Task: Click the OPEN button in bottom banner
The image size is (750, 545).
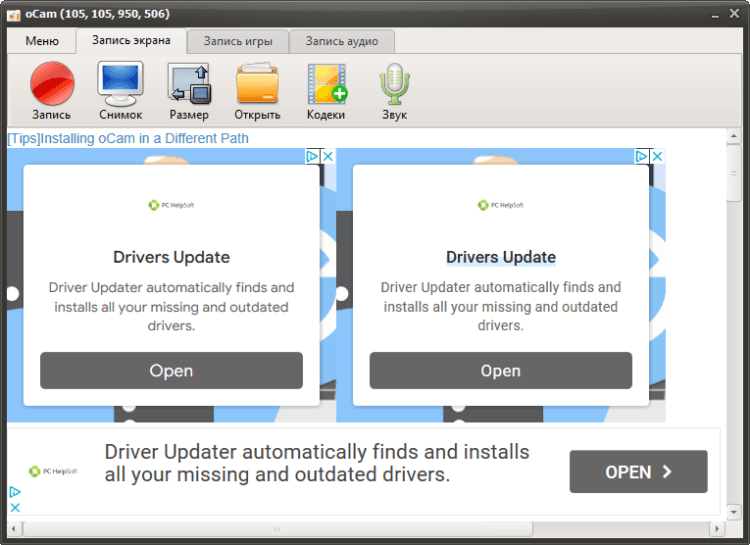Action: (x=639, y=472)
